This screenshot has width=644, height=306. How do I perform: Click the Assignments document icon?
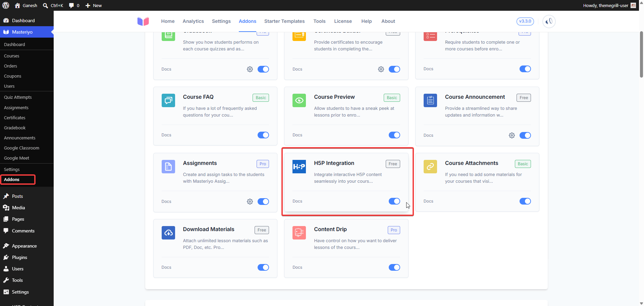[x=168, y=167]
